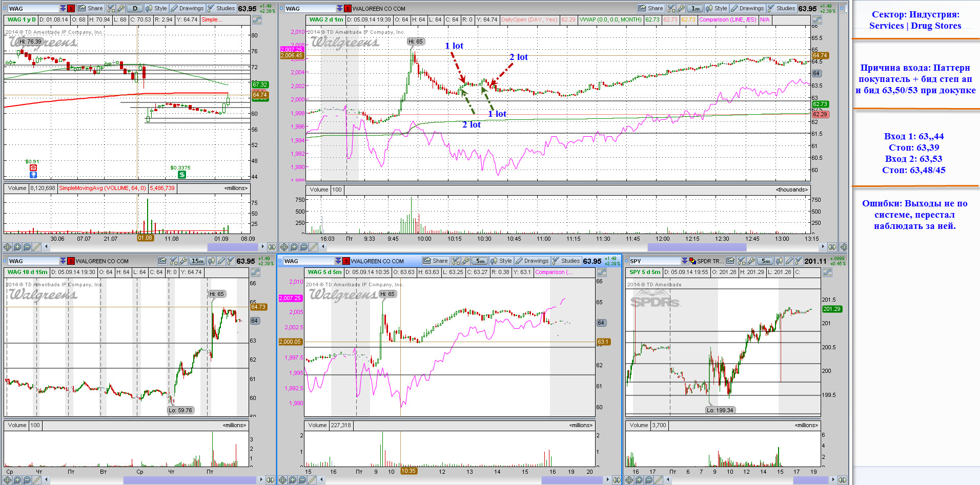Click DailyOpen study label in 1m chart header
The image size is (980, 485).
pyautogui.click(x=529, y=19)
